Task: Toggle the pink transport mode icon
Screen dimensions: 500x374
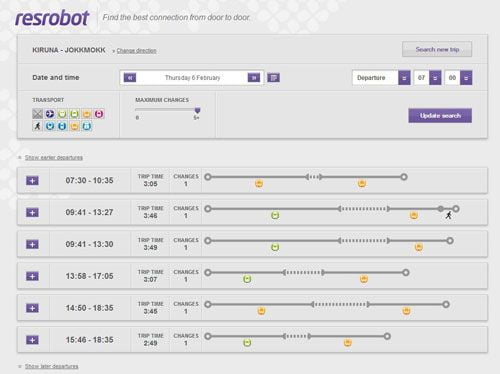Action: coord(99,114)
